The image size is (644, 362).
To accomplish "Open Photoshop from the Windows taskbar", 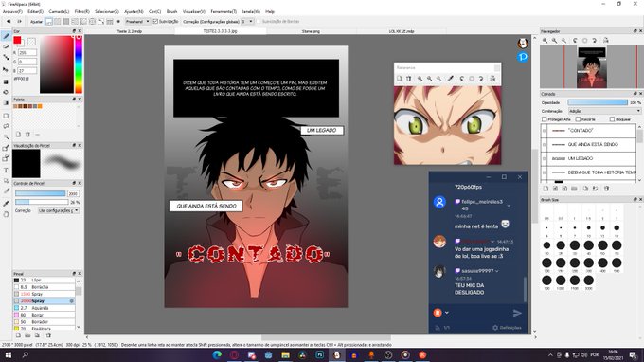I will coord(319,355).
